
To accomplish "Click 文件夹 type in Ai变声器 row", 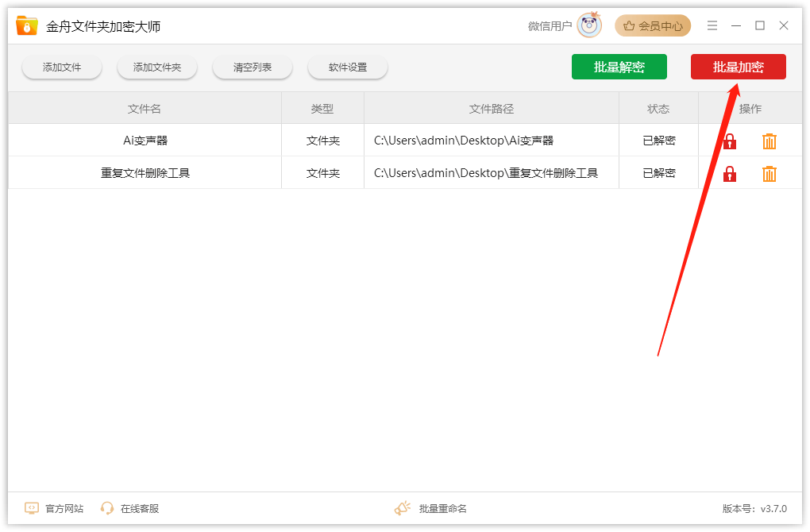I will (323, 141).
